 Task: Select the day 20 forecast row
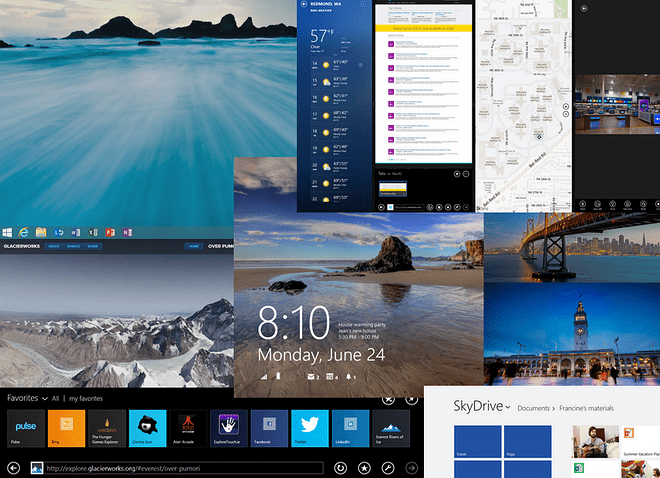coord(336,167)
